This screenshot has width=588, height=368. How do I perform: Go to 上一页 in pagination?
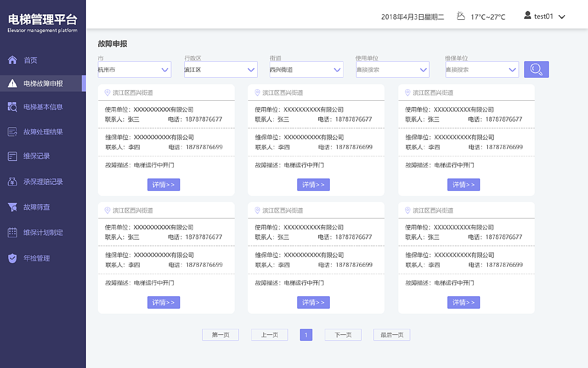click(270, 335)
